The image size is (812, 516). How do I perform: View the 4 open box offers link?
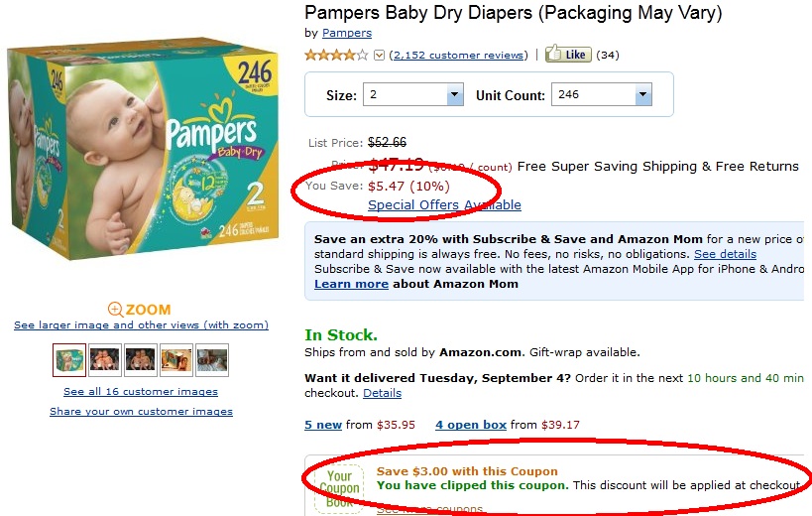coord(471,425)
